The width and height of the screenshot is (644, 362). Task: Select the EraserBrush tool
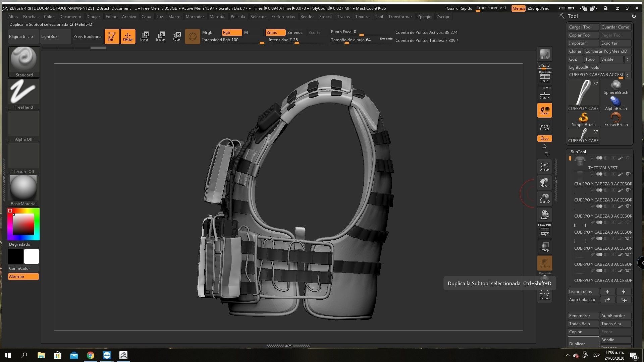(x=616, y=120)
